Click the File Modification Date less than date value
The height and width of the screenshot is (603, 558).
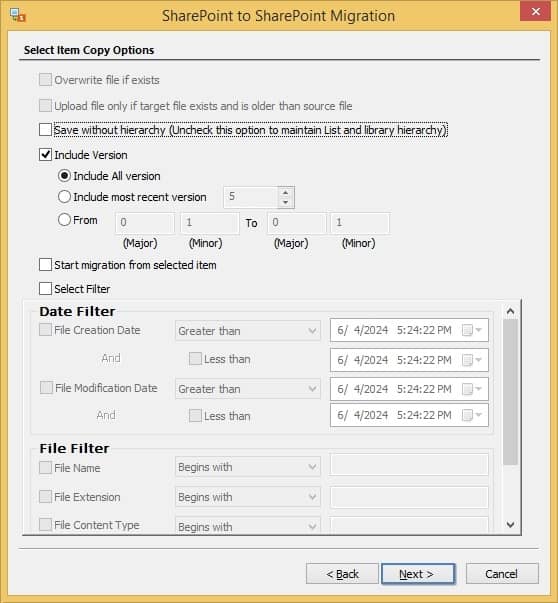coord(394,415)
